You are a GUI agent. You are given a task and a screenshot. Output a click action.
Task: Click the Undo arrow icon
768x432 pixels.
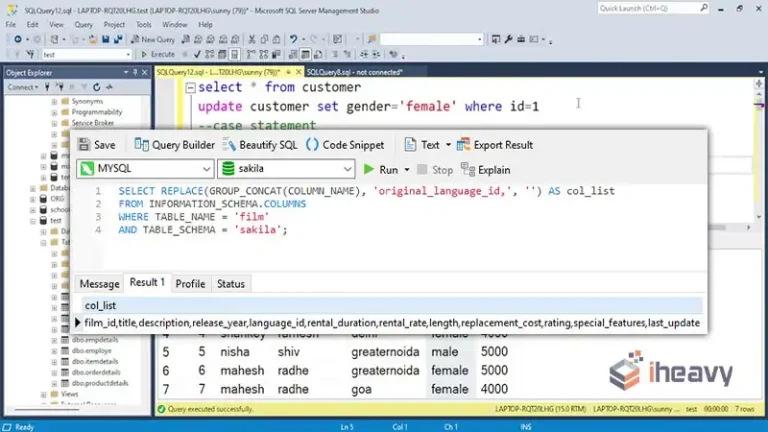293,39
